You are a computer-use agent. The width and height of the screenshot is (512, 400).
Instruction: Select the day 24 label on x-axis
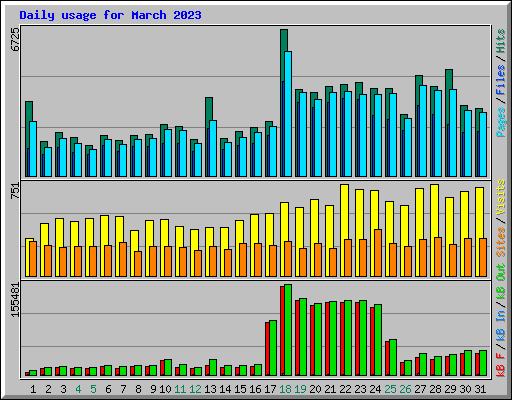click(375, 389)
